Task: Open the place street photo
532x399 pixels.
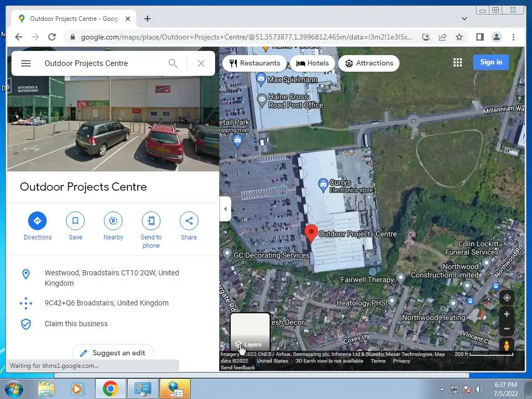Action: point(113,124)
